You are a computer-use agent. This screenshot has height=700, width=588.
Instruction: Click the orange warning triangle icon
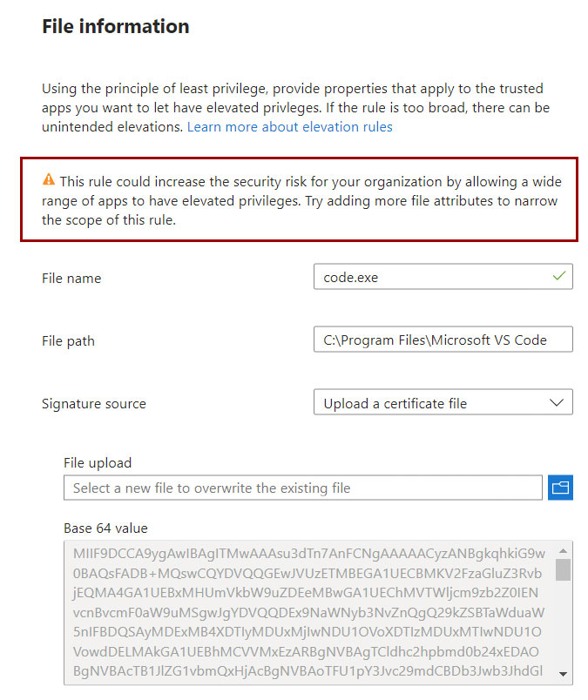click(x=48, y=179)
